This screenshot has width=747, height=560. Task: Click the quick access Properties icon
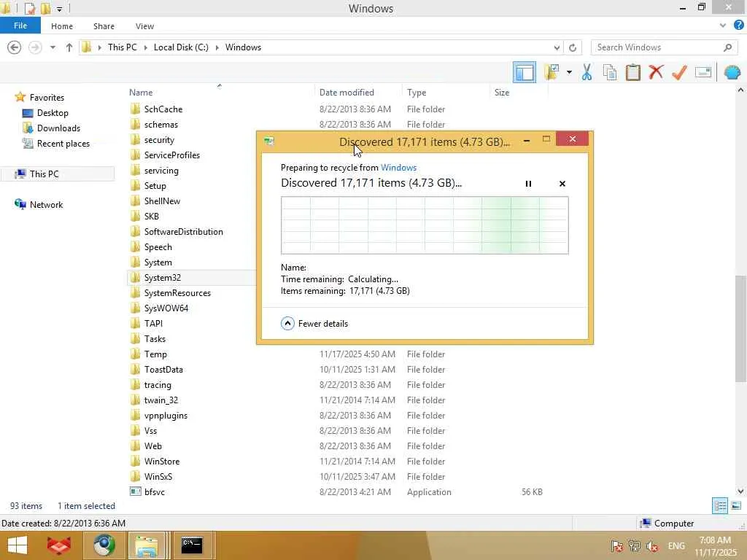(x=30, y=9)
